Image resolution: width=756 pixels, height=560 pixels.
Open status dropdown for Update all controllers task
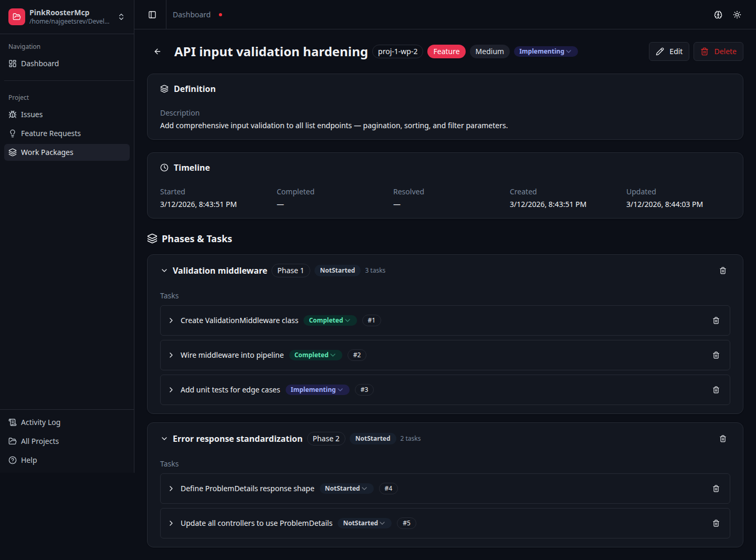pos(364,523)
